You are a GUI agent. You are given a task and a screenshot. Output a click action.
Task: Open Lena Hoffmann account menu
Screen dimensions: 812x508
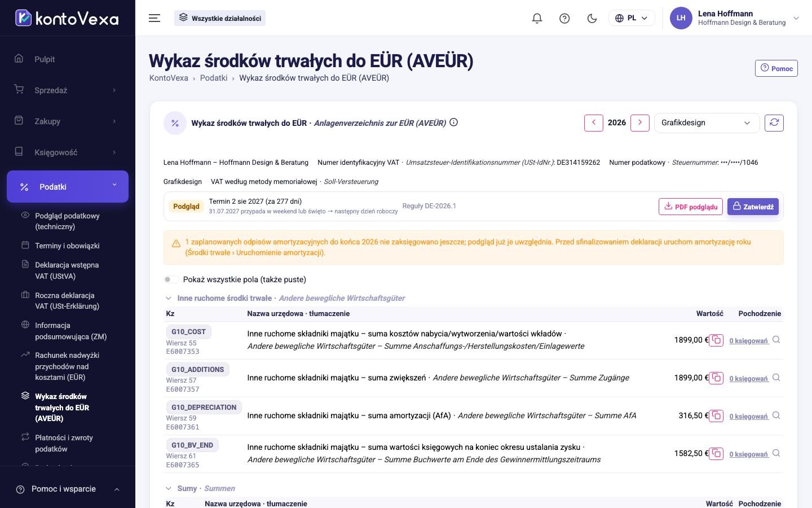(735, 18)
